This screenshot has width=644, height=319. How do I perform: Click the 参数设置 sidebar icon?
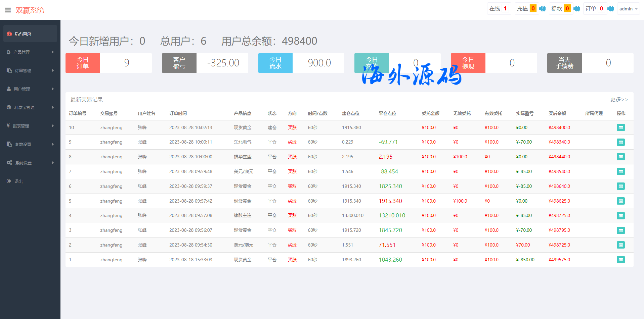coord(9,144)
